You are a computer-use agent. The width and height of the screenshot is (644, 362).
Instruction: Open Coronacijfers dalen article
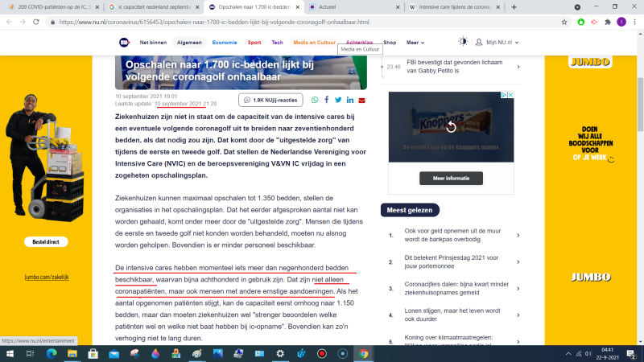pos(456,288)
